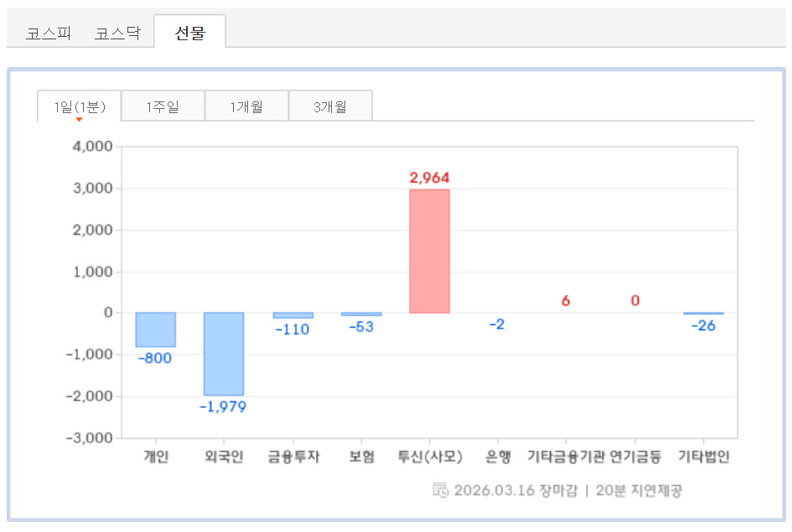Click the 외국인 axis label

coord(224,457)
